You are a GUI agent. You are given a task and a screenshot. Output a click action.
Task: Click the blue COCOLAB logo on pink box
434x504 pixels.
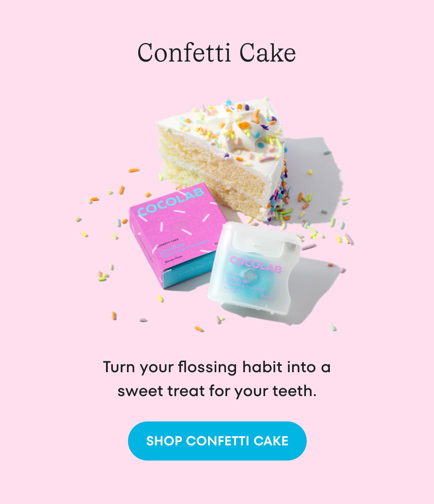click(170, 201)
